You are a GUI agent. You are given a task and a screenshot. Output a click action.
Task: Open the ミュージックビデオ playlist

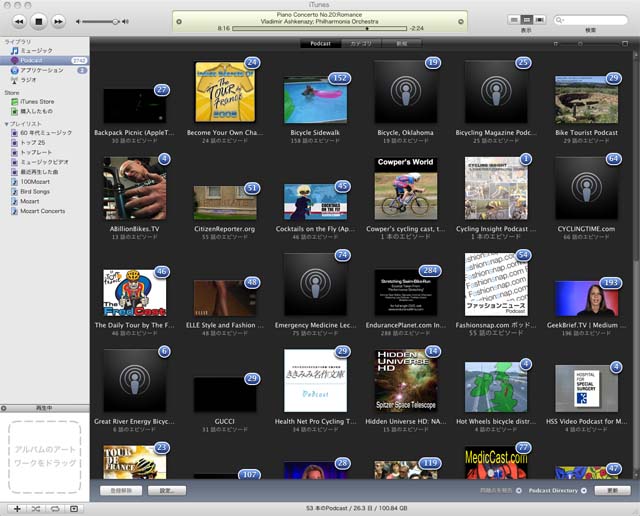click(45, 162)
